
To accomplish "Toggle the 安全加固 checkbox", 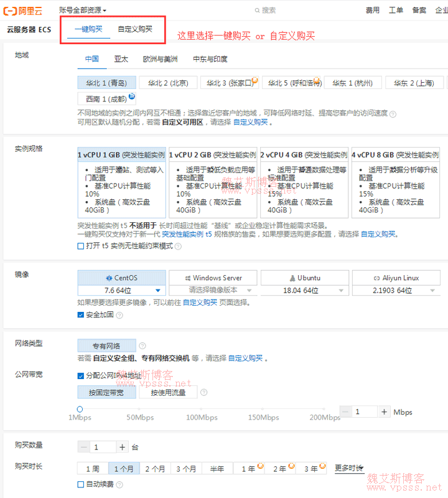I will pos(81,315).
